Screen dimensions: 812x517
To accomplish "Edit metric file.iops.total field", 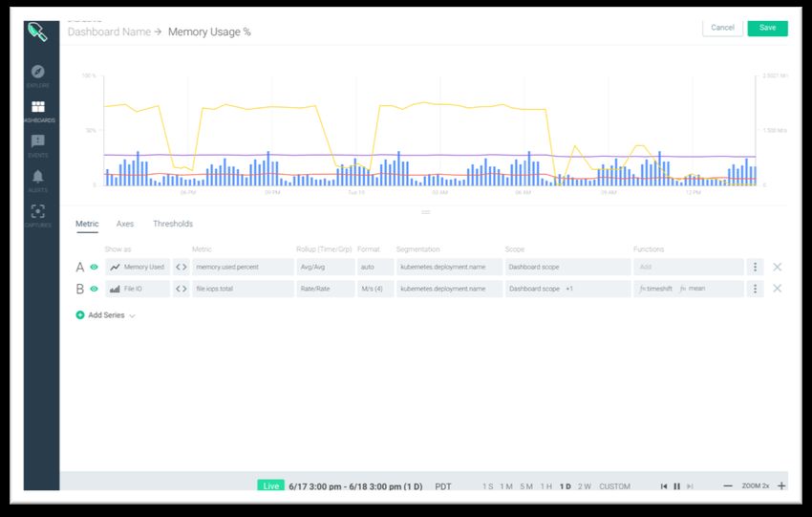I will 243,289.
